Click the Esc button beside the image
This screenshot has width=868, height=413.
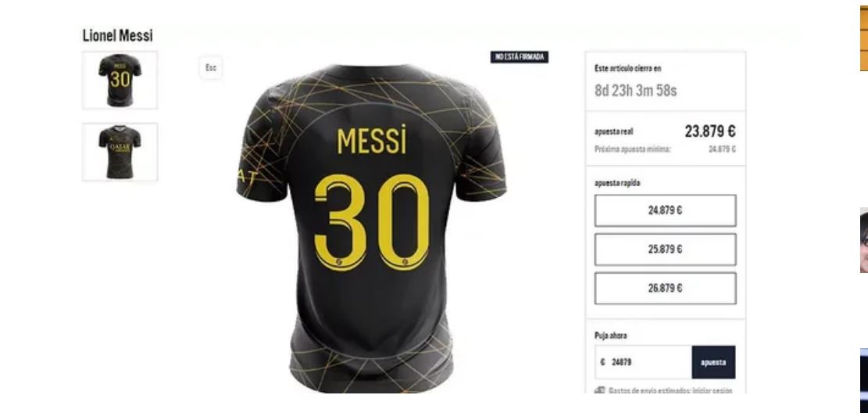211,67
